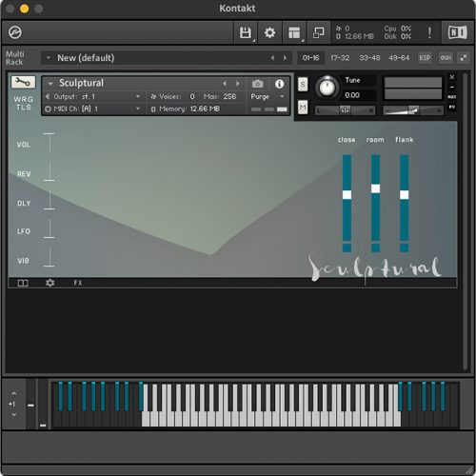Toggle the close mic on/off button
476x476 pixels.
[x=347, y=248]
